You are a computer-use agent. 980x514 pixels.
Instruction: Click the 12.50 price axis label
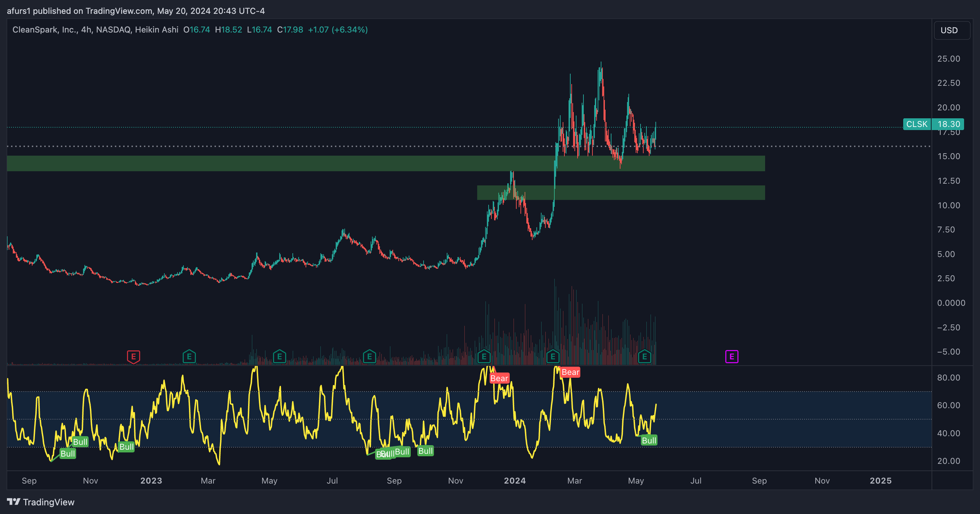(949, 181)
